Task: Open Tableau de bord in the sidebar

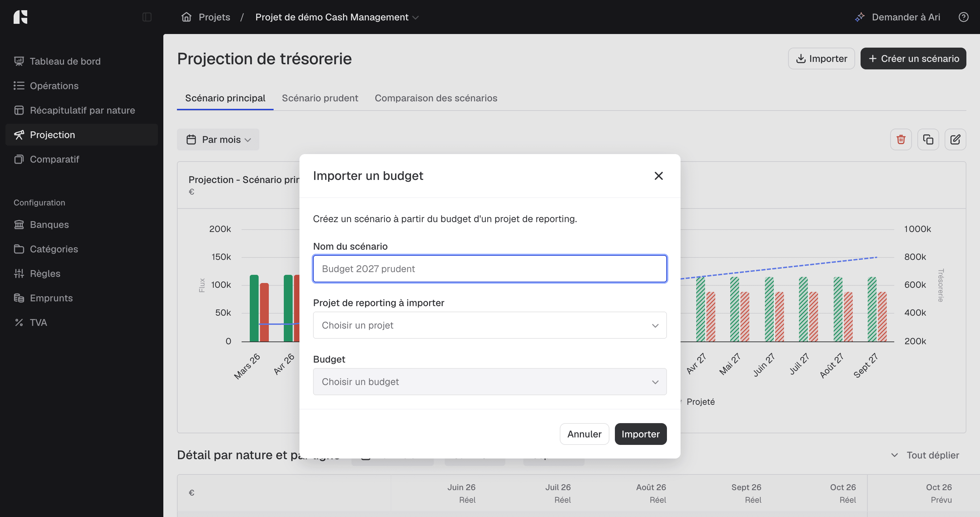Action: tap(81, 61)
